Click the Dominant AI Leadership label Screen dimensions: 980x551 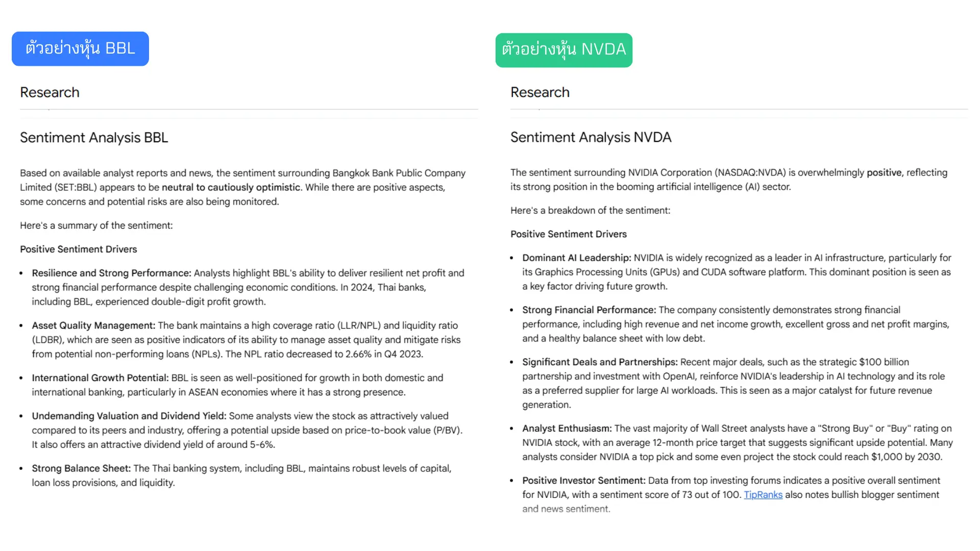point(576,258)
